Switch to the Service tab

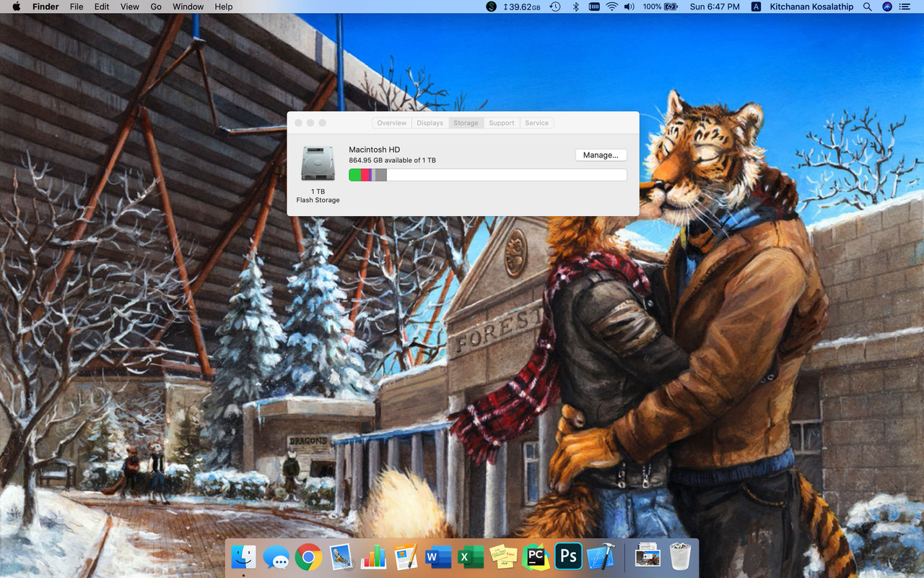coord(537,123)
